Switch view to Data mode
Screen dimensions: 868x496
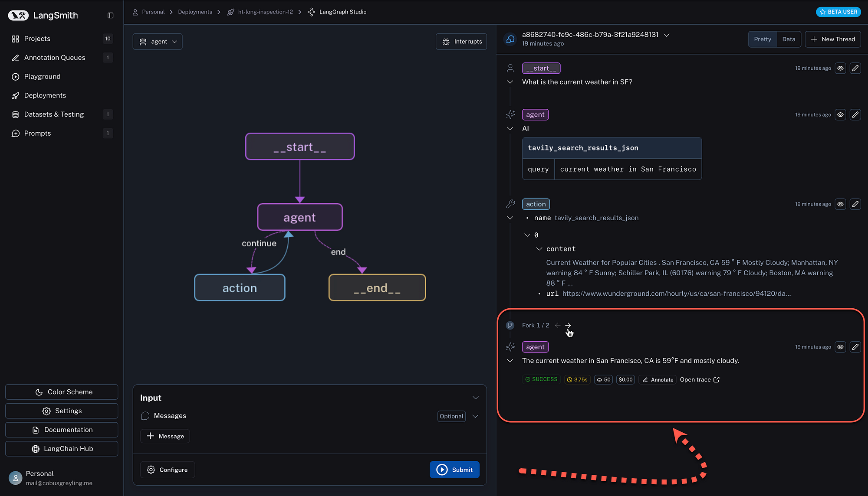(x=789, y=39)
